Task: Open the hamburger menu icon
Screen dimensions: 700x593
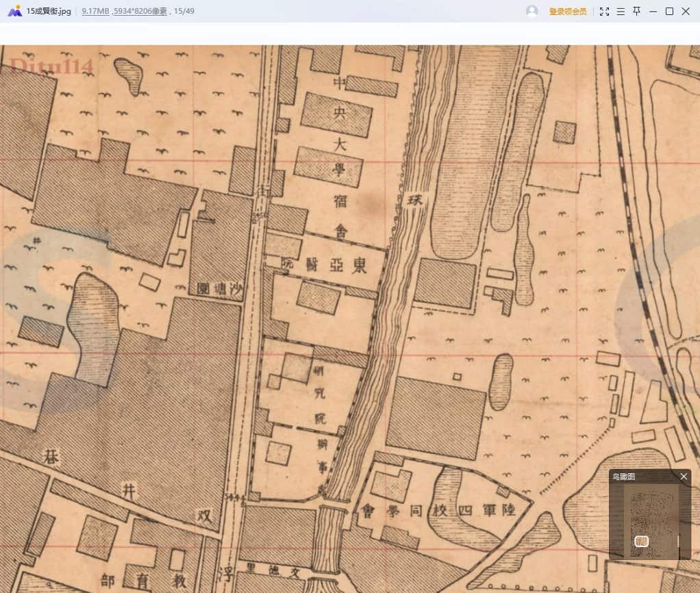Action: [621, 12]
